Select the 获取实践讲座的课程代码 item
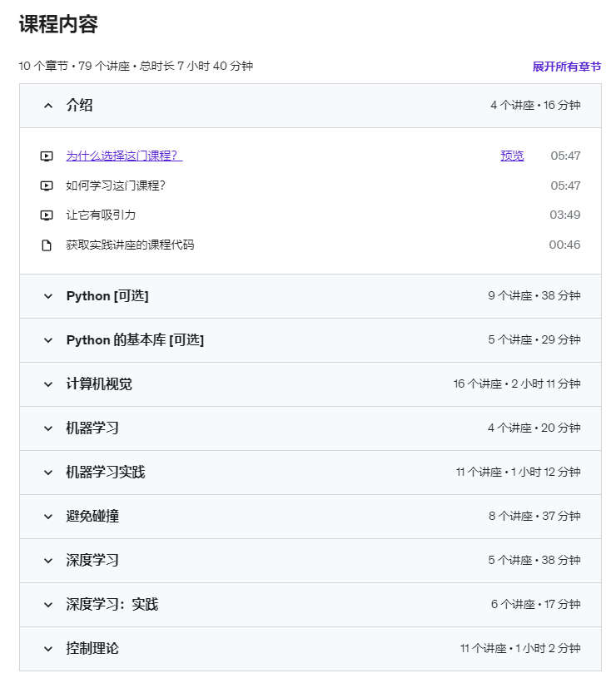This screenshot has width=616, height=678. pos(130,245)
